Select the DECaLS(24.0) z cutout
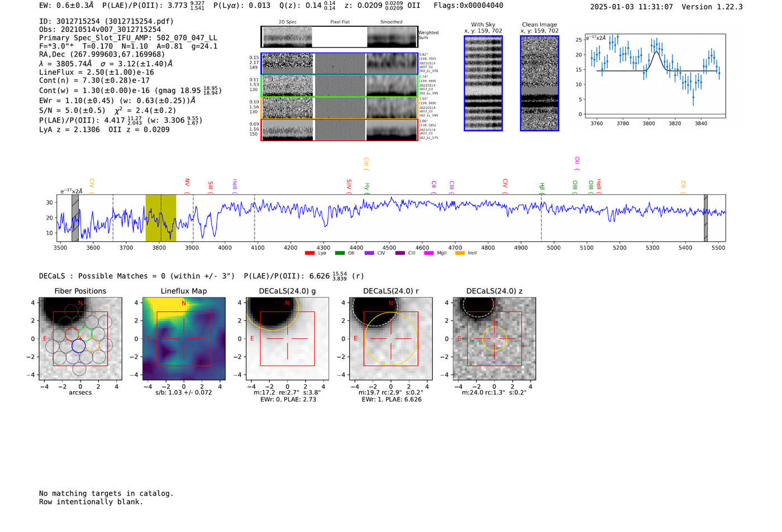Viewport: 782px width, 532px height. pos(494,338)
